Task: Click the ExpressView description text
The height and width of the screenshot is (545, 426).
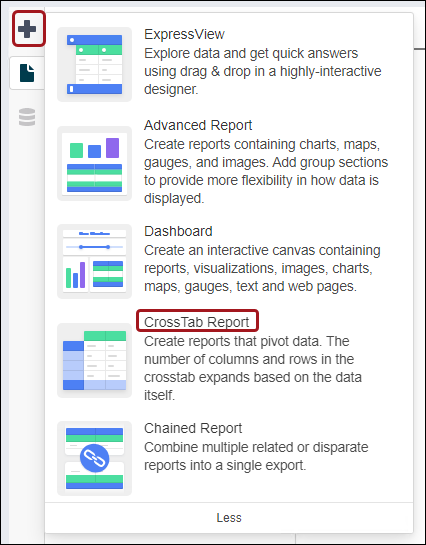Action: [263, 71]
